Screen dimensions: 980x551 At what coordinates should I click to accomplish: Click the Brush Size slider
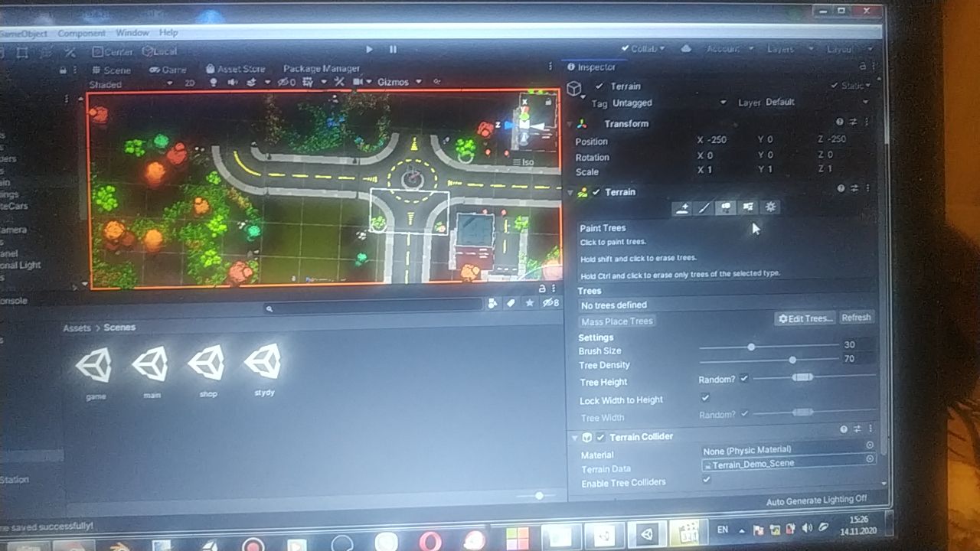point(769,347)
